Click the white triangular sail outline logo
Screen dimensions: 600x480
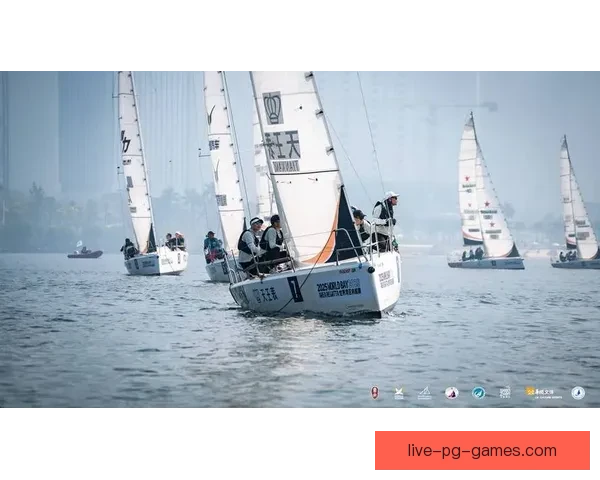424,393
